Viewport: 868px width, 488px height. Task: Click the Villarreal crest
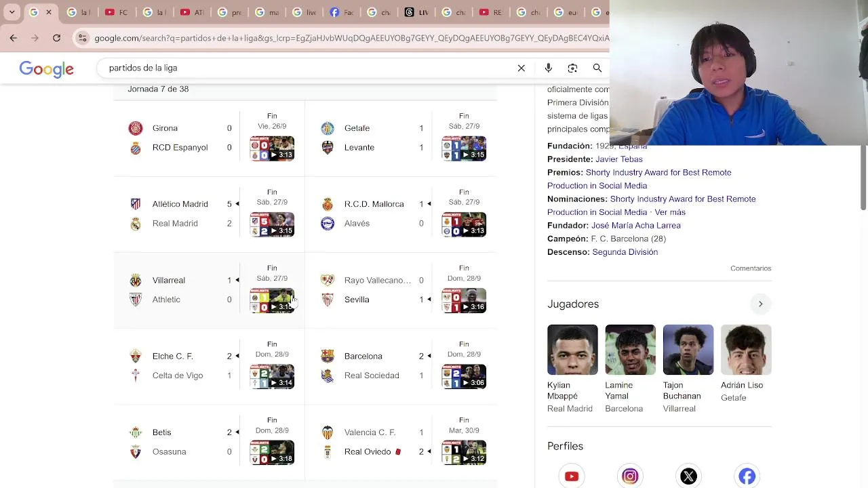pos(136,280)
